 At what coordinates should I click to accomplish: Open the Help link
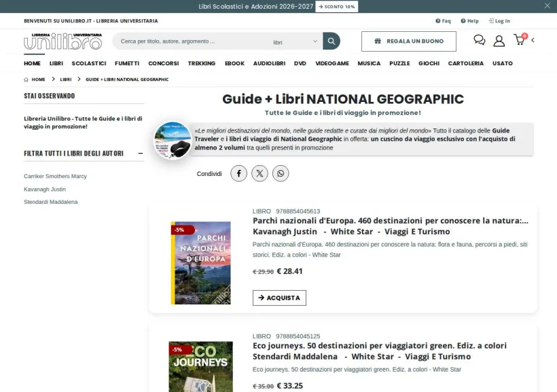click(x=469, y=21)
